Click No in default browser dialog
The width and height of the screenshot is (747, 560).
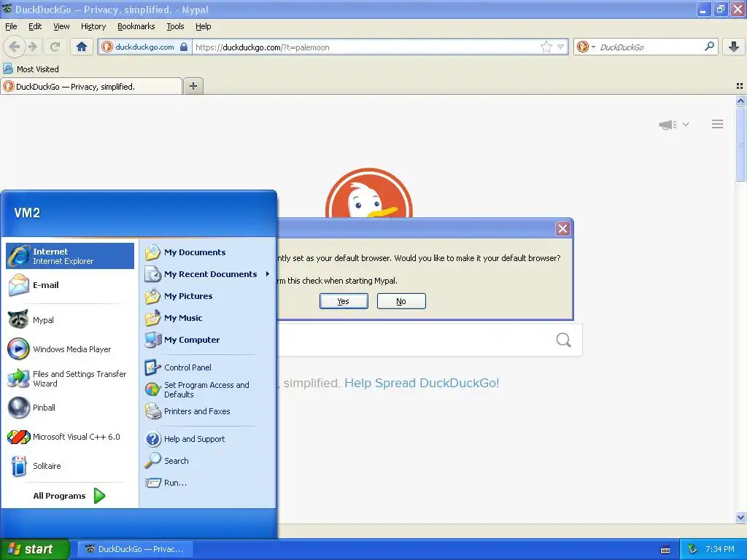(x=401, y=301)
